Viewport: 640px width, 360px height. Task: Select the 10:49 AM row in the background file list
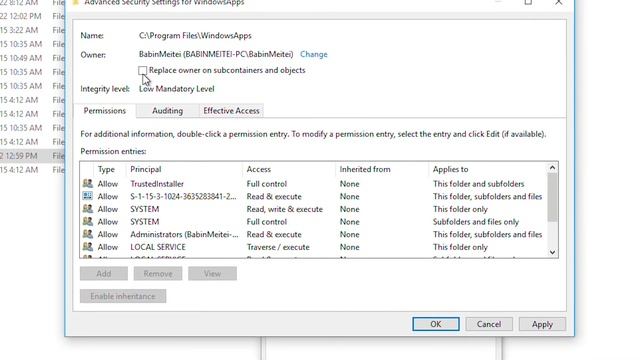pos(32,58)
